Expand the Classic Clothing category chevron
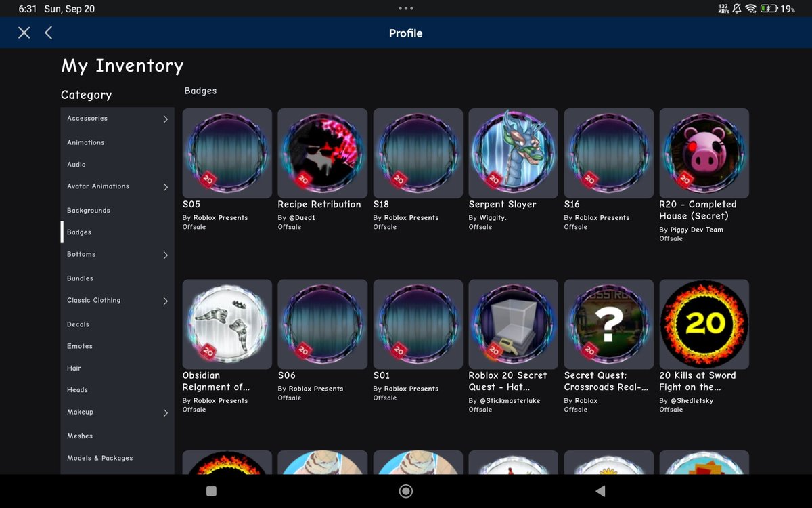The height and width of the screenshot is (508, 812). click(165, 301)
